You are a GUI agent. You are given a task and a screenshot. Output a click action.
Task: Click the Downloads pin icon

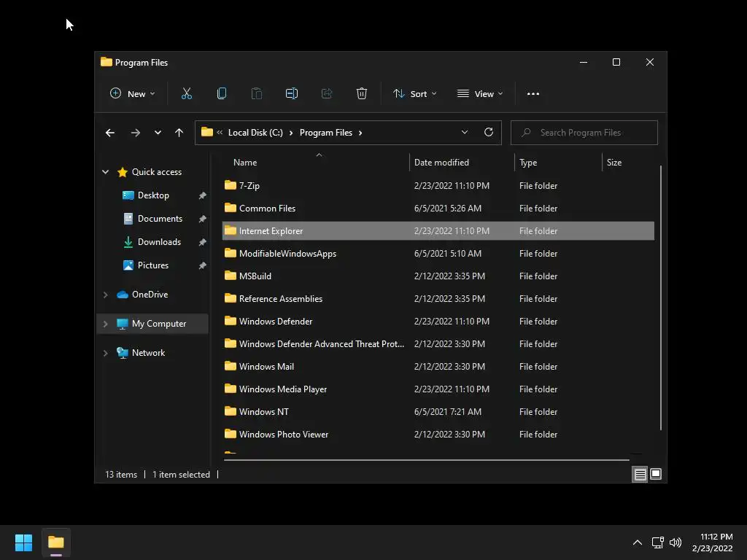tap(203, 242)
